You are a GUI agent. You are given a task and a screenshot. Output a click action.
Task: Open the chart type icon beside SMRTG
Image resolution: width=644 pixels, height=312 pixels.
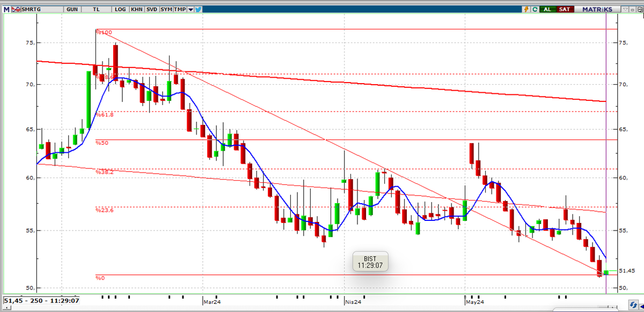click(16, 9)
